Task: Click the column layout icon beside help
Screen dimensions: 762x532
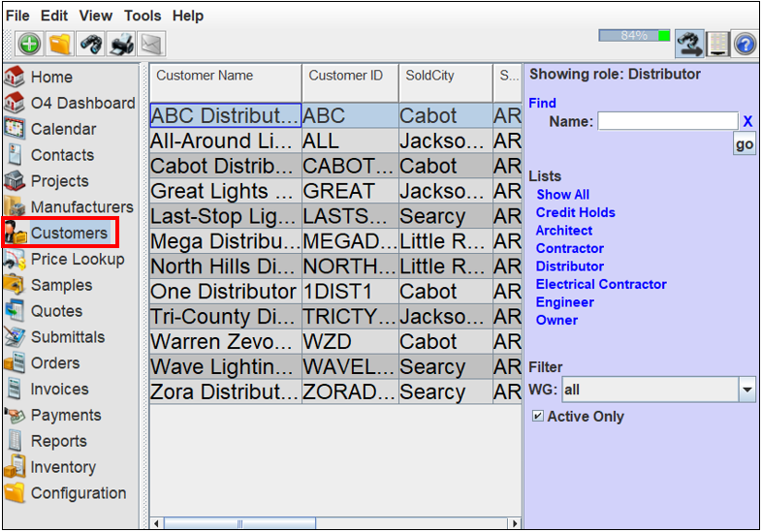Action: coord(717,45)
